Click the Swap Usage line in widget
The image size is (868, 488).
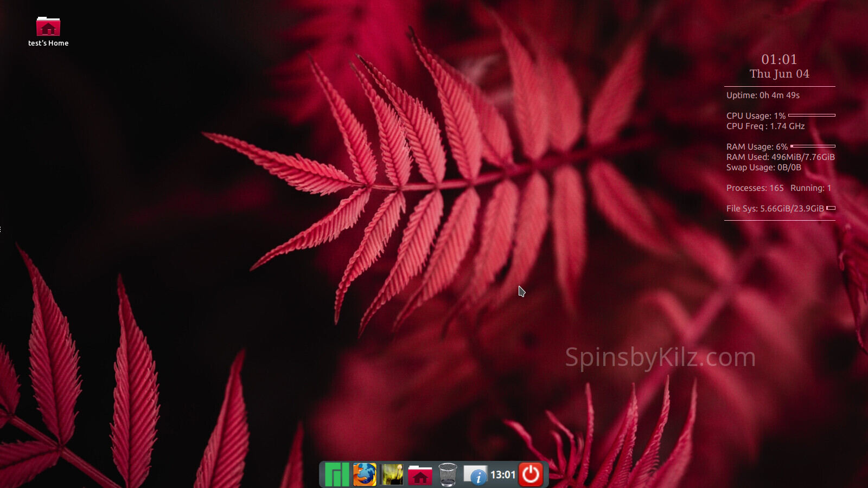763,168
